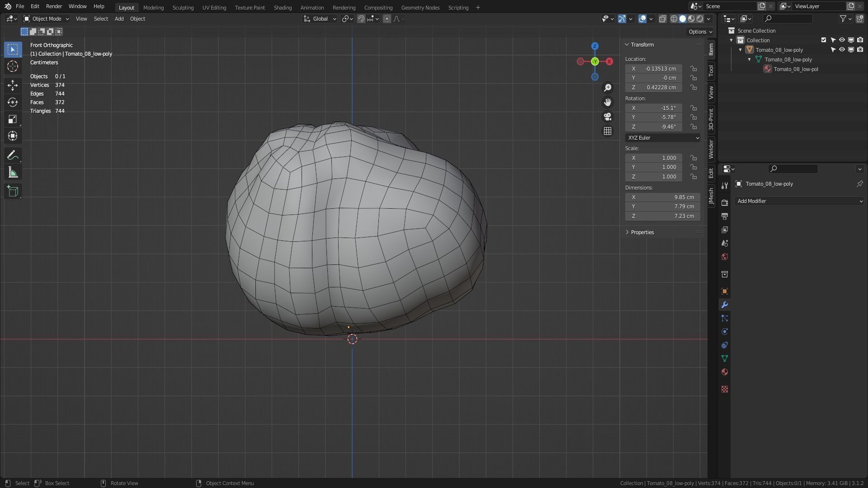Toggle lock on Location X
The width and height of the screenshot is (868, 488).
(x=693, y=69)
